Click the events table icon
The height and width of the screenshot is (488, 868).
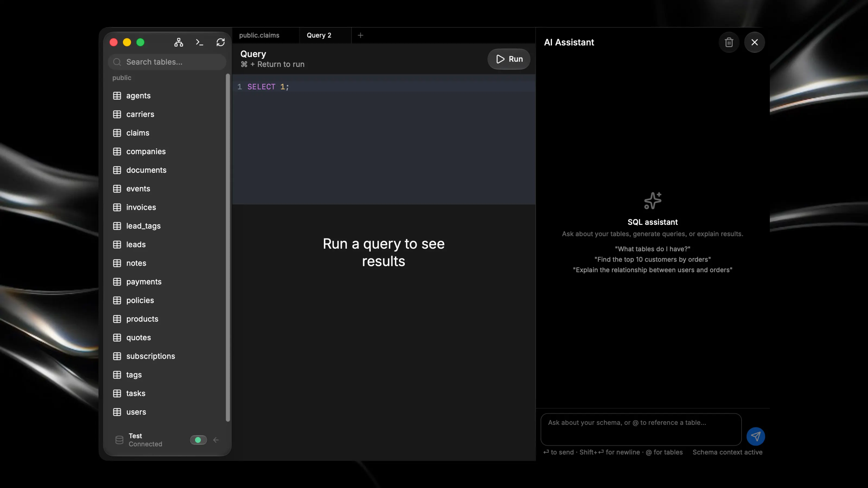pos(117,189)
